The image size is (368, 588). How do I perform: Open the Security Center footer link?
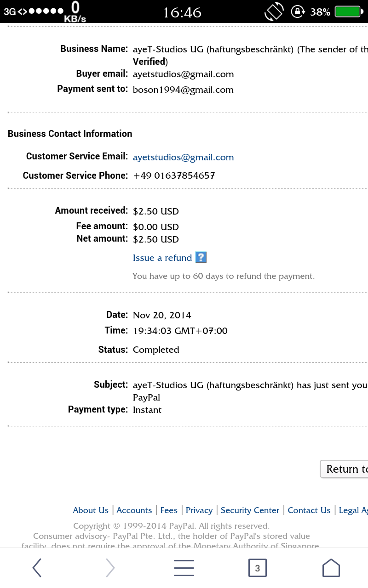pos(250,510)
